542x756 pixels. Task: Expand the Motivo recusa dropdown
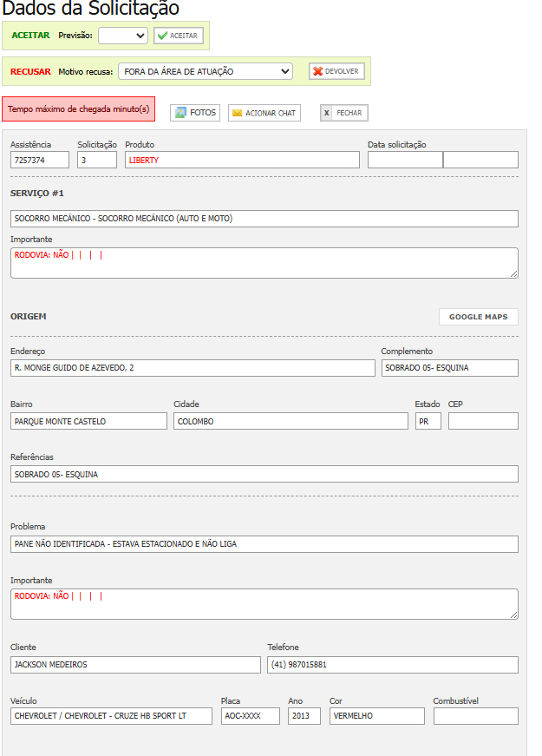206,71
